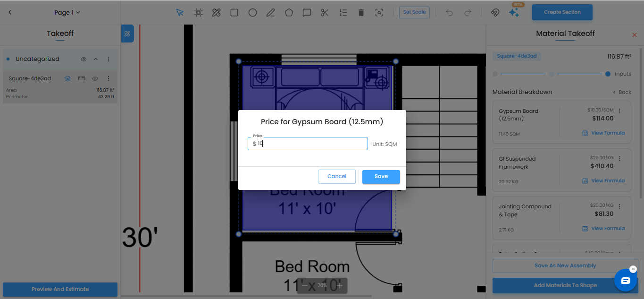Choose the ruler and pencil measure tool
Viewport: 644px width, 299px height.
(x=216, y=12)
